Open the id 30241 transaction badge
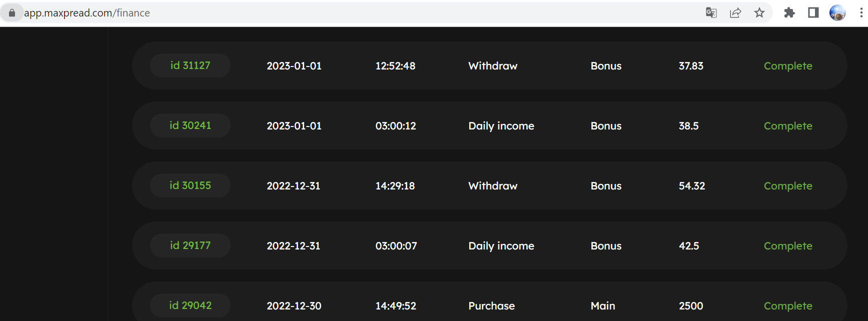 click(190, 125)
